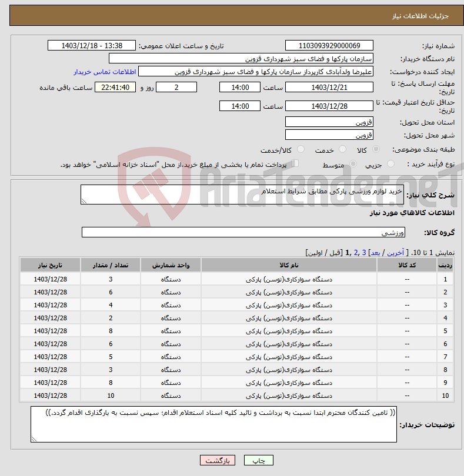The height and width of the screenshot is (476, 464).
Task: Click the استان محل تحویل field
Action: coord(329,122)
